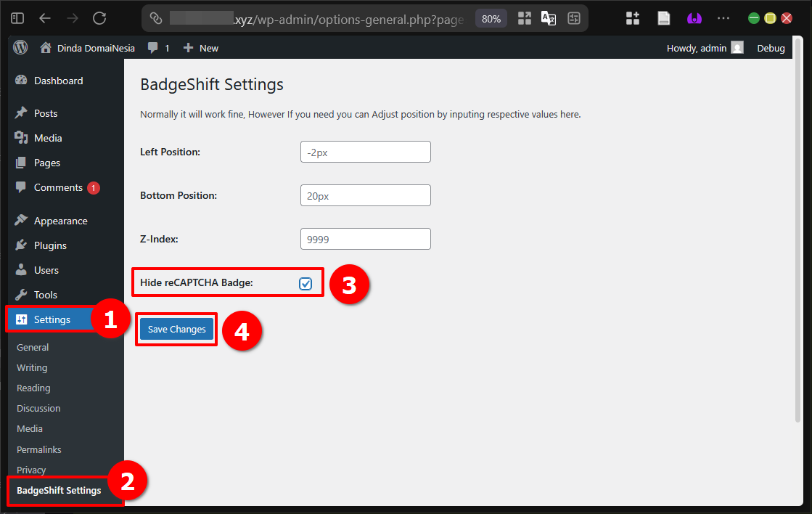Open the purple extension icon

pos(694,19)
